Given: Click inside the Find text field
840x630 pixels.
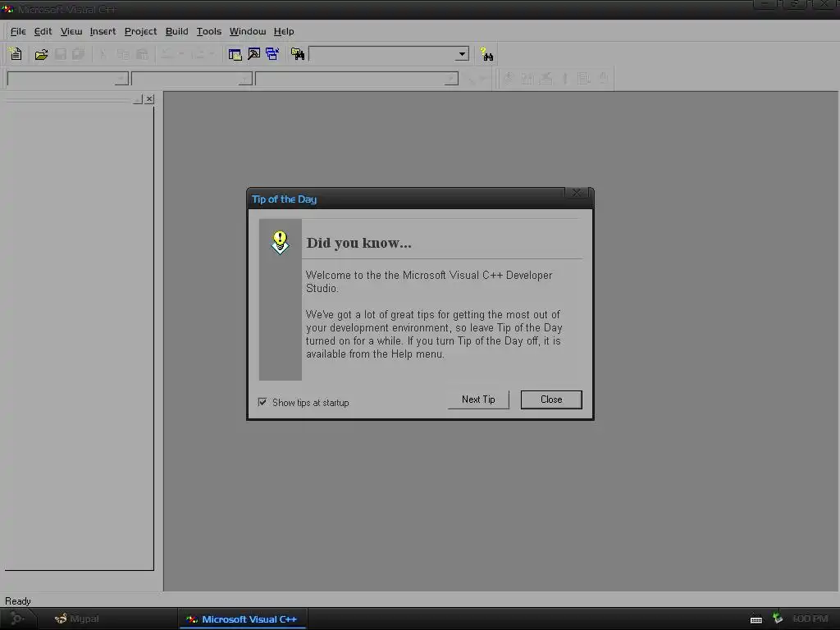Looking at the screenshot, I should pyautogui.click(x=382, y=54).
